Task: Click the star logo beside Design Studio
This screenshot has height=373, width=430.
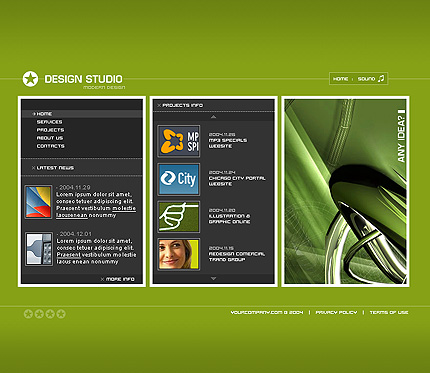Action: click(30, 79)
